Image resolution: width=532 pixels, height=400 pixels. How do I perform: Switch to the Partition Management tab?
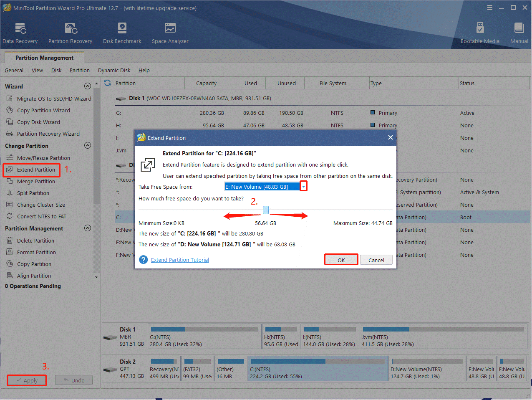click(44, 58)
